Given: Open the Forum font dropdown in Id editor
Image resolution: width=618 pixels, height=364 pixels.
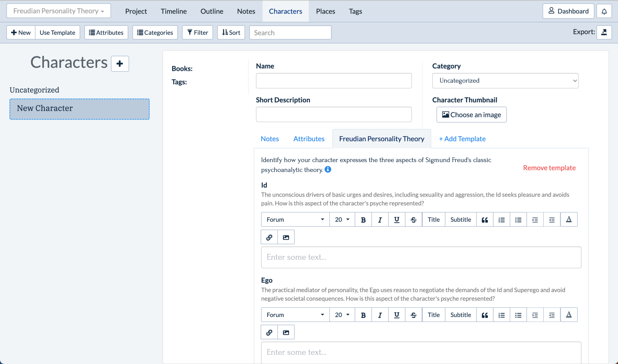Looking at the screenshot, I should click(x=295, y=220).
